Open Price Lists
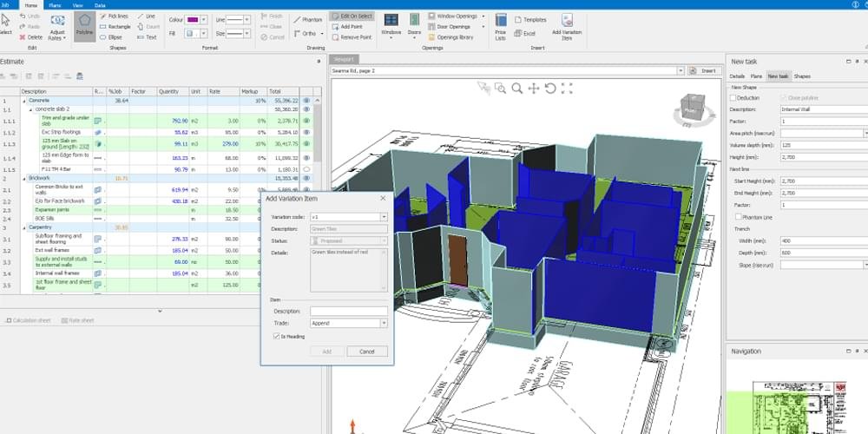This screenshot has height=434, width=868. (501, 27)
